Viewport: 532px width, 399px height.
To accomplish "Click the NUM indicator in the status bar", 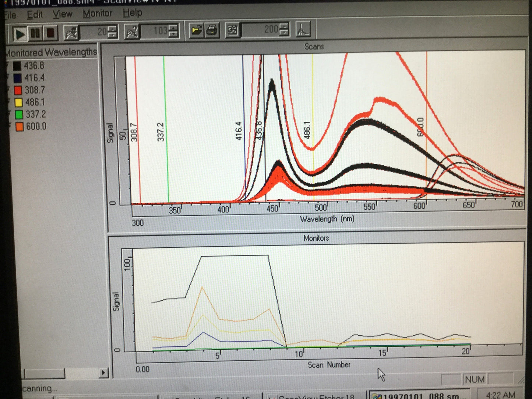I will point(475,379).
